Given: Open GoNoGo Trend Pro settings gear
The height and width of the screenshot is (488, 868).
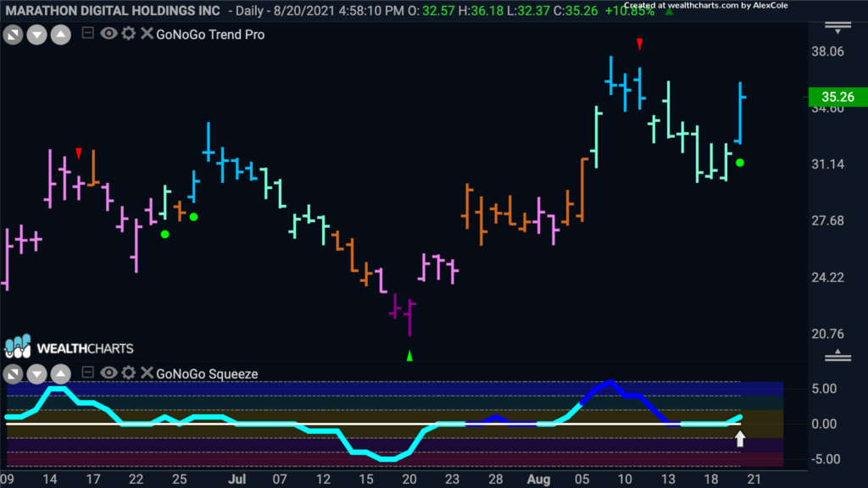Looking at the screenshot, I should pyautogui.click(x=129, y=34).
